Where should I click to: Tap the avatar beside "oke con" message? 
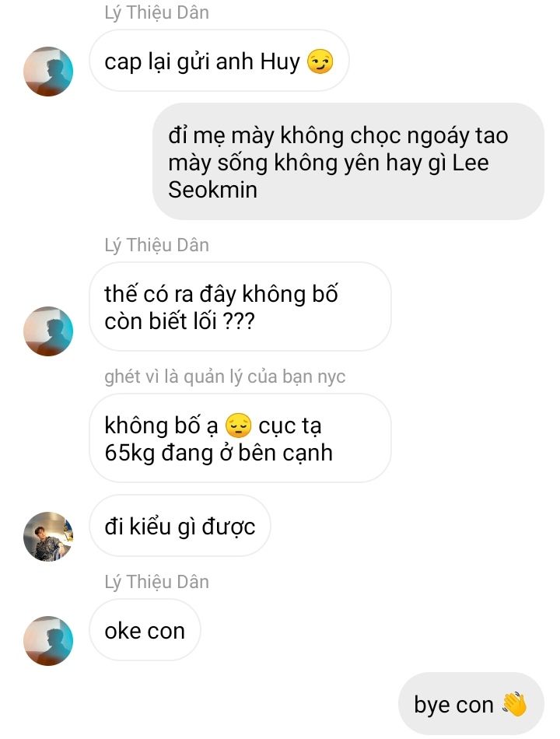(x=48, y=641)
